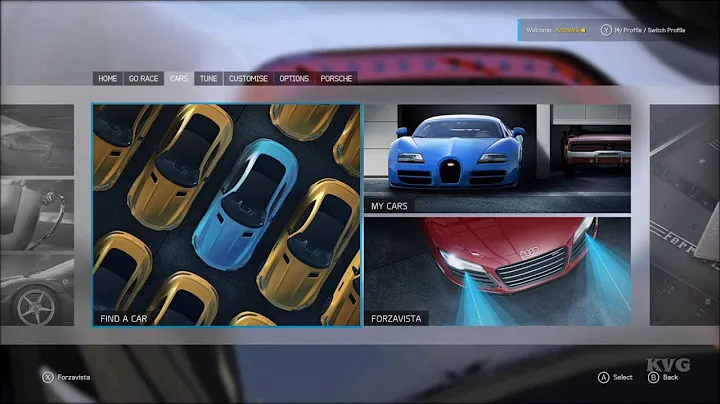The image size is (720, 404).
Task: Click the X button Forzavista icon
Action: [x=47, y=377]
